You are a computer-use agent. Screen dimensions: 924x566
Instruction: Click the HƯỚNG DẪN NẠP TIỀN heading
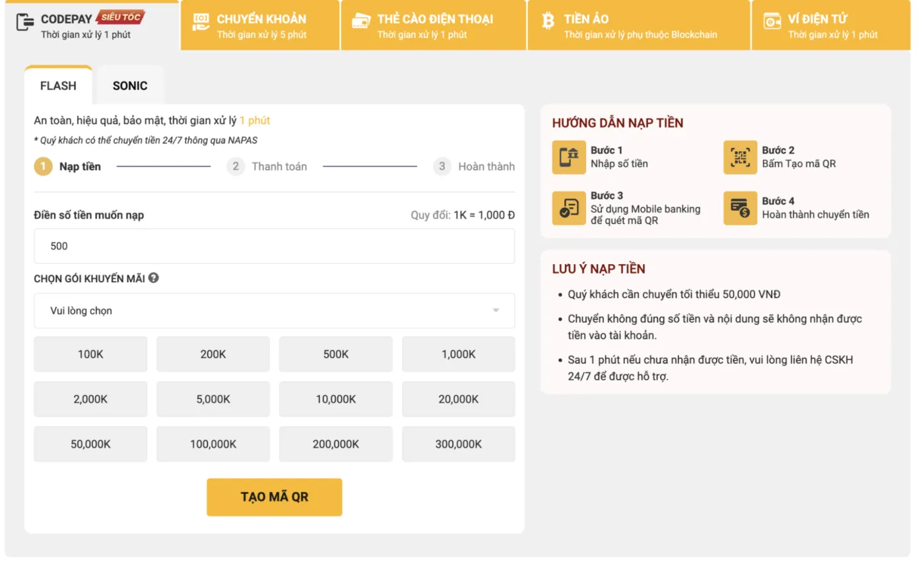(x=618, y=123)
